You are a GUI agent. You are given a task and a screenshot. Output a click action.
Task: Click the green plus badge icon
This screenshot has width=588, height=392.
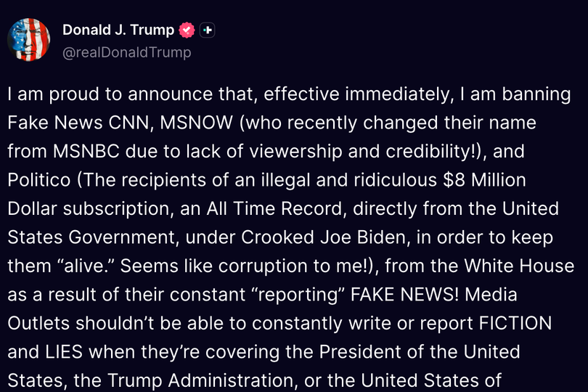207,30
